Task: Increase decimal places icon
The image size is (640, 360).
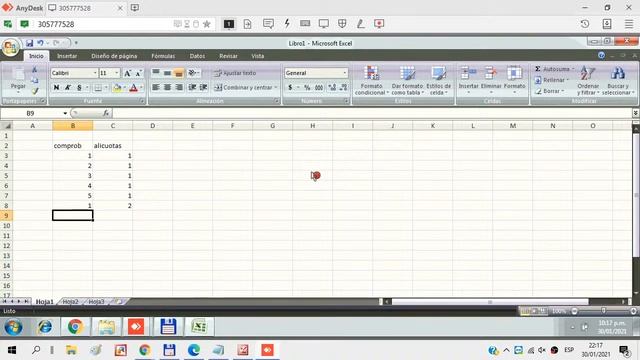Action: 332,87
